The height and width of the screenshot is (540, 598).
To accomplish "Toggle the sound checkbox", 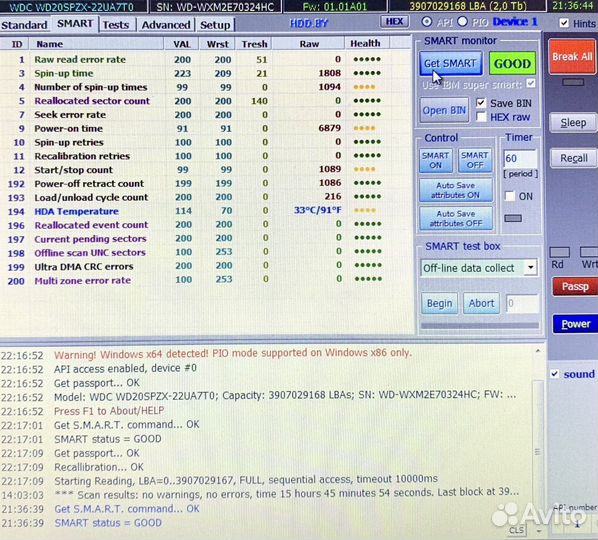I will coord(555,374).
